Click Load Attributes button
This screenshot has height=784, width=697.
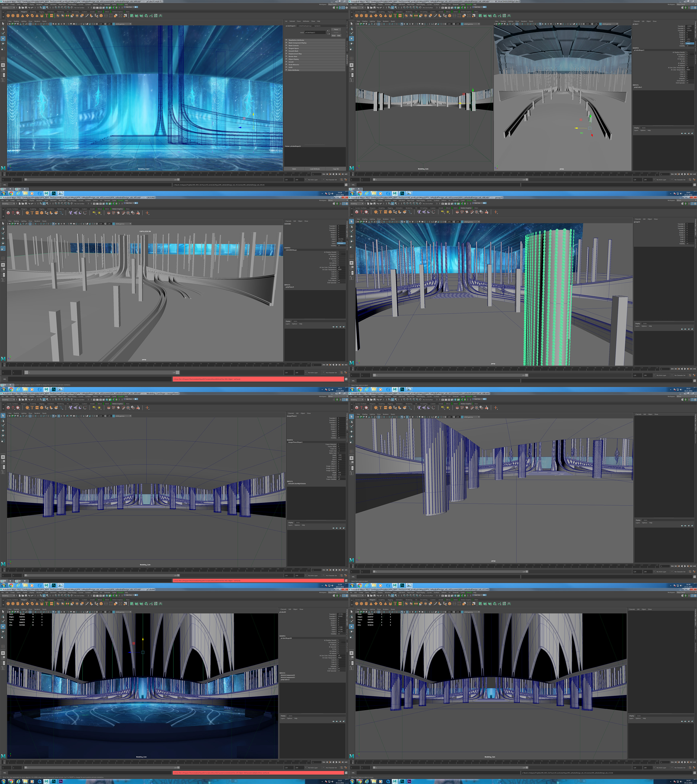(x=315, y=169)
